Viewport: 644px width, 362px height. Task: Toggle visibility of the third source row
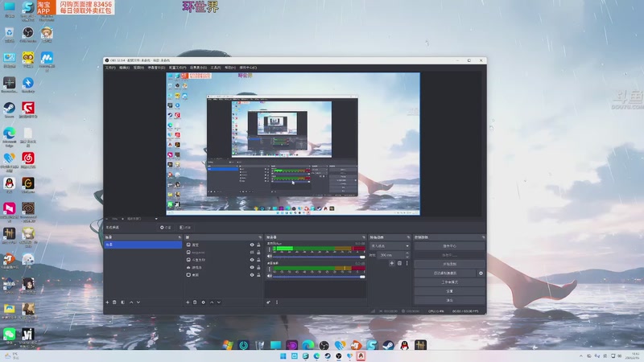[252, 260]
